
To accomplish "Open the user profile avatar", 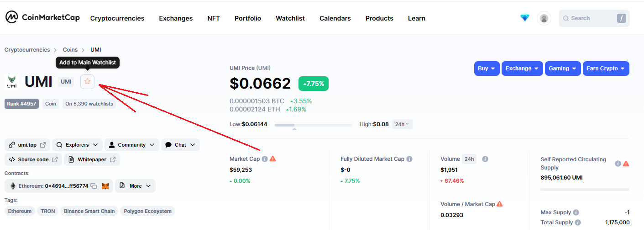I will [544, 18].
